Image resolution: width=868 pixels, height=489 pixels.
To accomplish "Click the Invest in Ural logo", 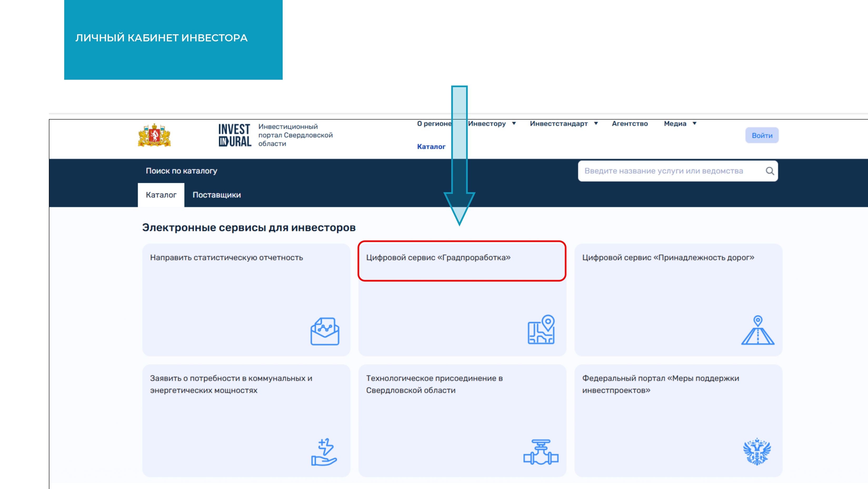I will tap(235, 135).
